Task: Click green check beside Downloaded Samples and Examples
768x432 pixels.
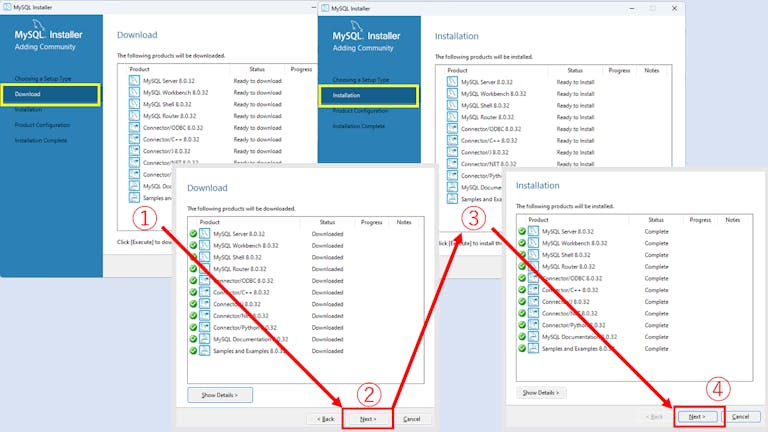Action: [x=193, y=351]
